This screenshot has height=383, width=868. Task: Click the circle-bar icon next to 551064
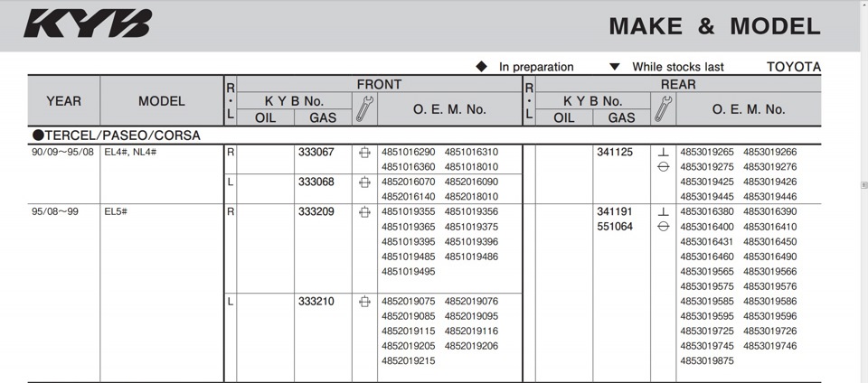(x=663, y=227)
